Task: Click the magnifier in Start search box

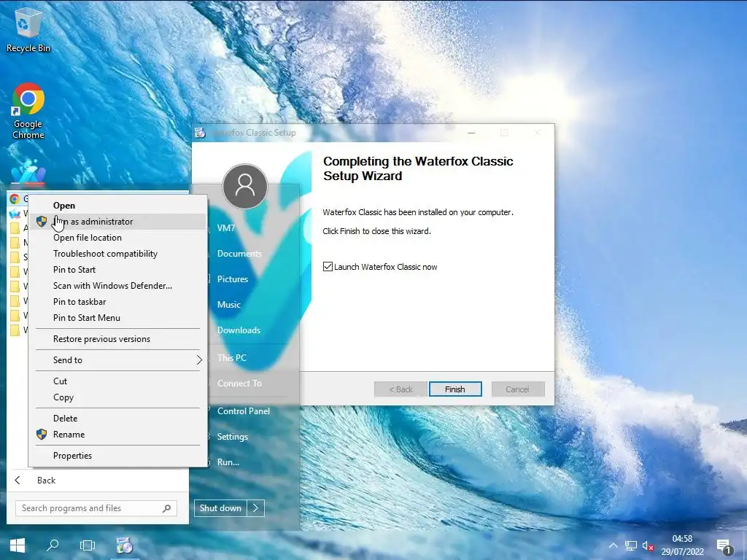Action: click(x=166, y=508)
